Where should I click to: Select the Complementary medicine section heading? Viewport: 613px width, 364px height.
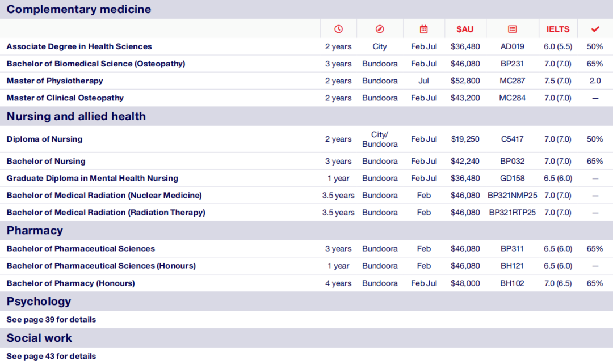coord(78,9)
